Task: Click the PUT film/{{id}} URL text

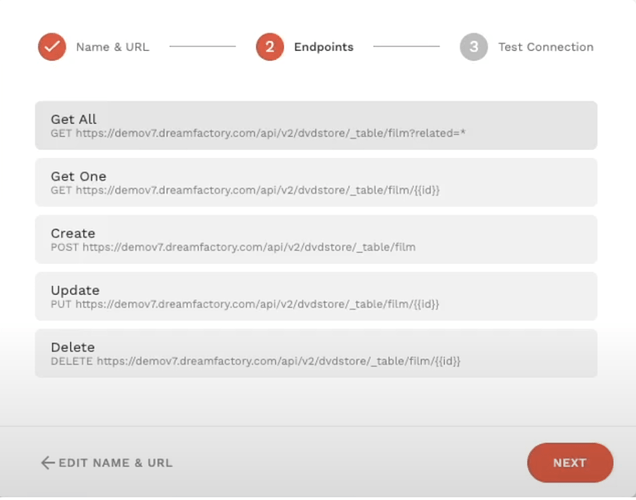Action: [x=245, y=304]
